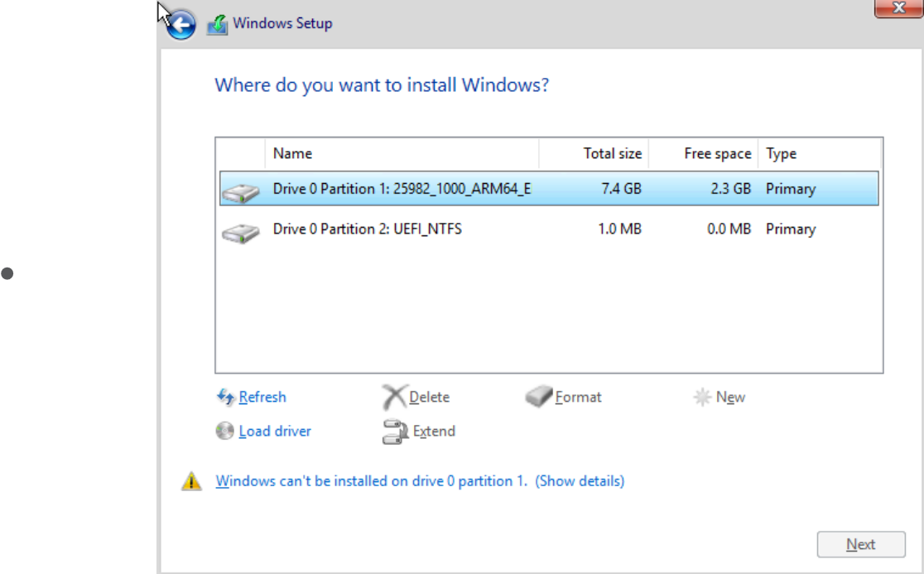Sort by the Free space column header
This screenshot has width=924, height=574.
[x=703, y=154]
